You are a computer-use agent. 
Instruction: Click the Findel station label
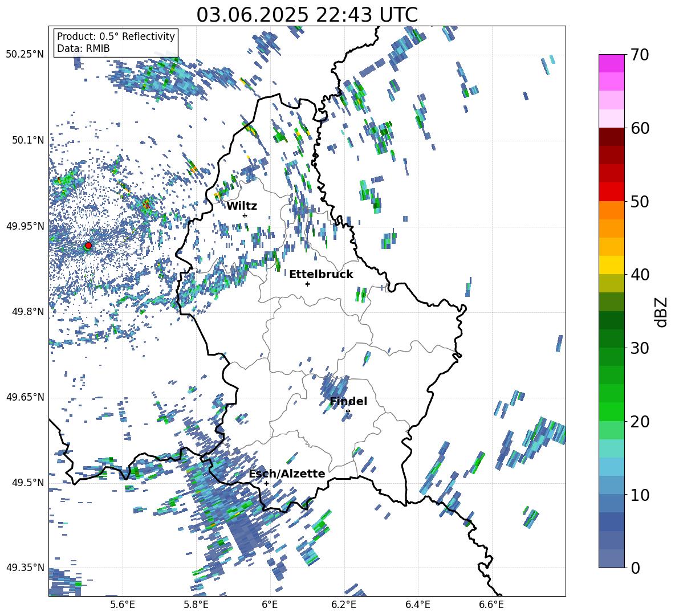tap(348, 401)
